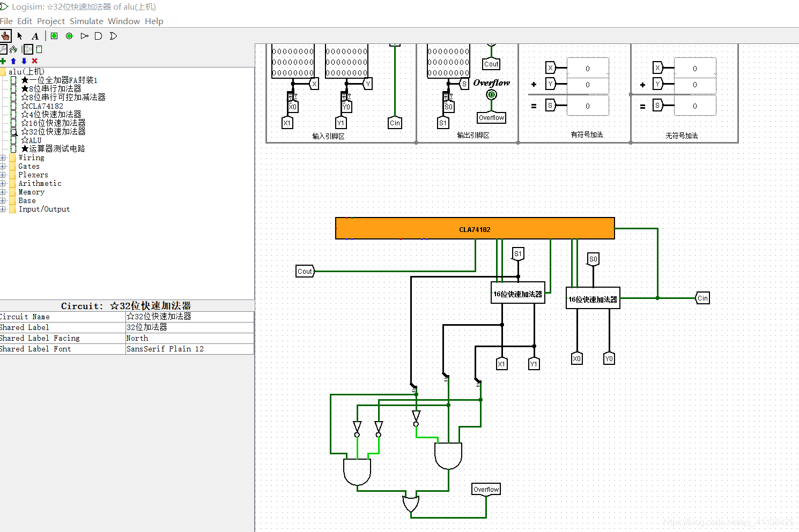799x532 pixels.
Task: Click the Cin tunnel at canvas right
Action: pos(702,298)
